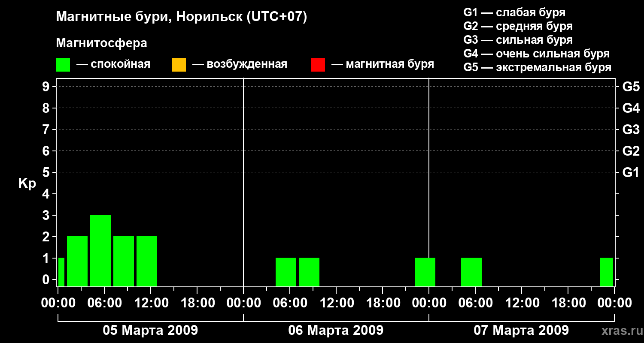Click the 'G3 — сильная буря' legend line

coord(518,40)
